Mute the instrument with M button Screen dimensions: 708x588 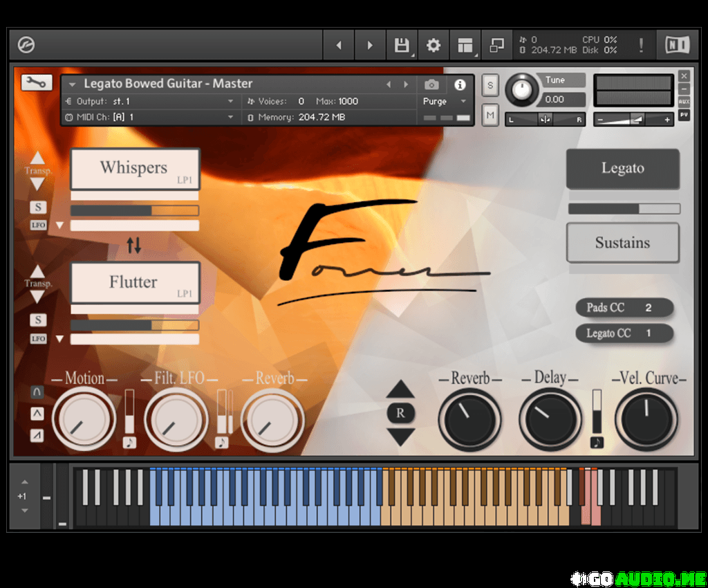pyautogui.click(x=490, y=115)
